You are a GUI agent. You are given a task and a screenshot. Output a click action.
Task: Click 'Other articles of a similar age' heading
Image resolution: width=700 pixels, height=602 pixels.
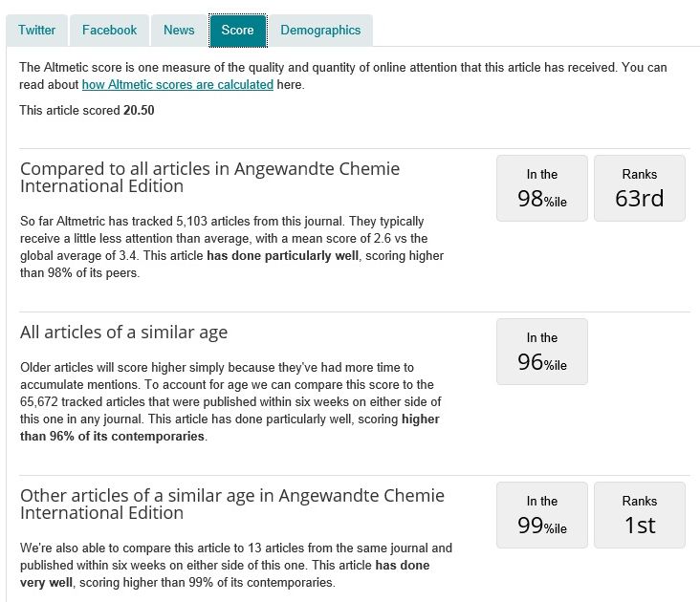232,504
